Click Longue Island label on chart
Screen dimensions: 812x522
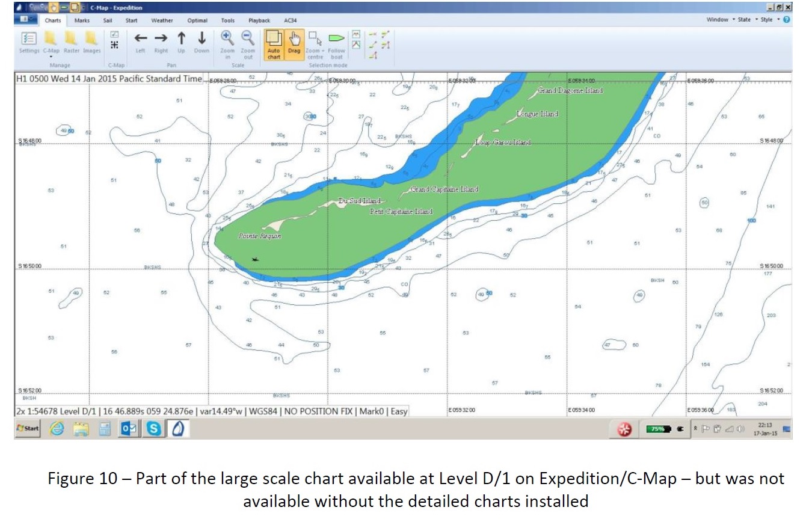537,114
